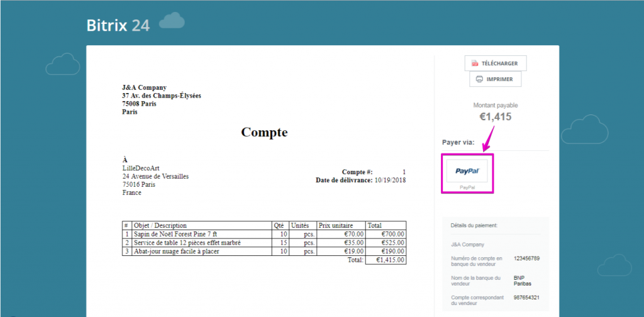Click the Imprimer button

click(x=496, y=79)
